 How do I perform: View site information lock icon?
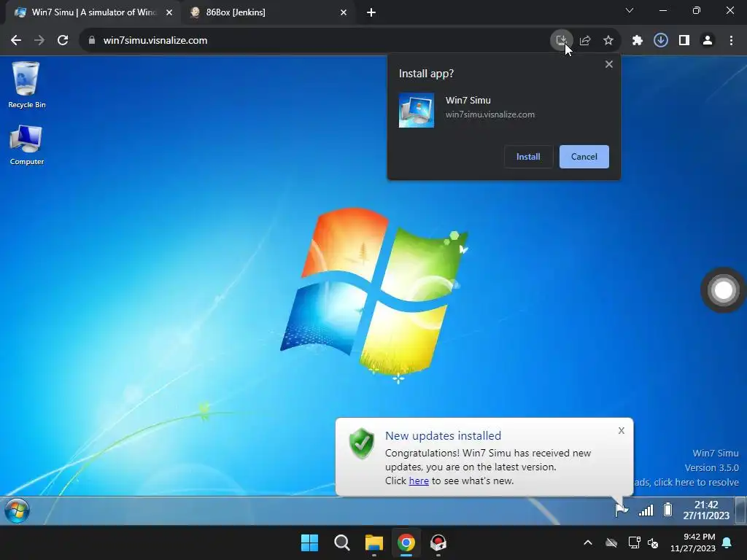92,41
